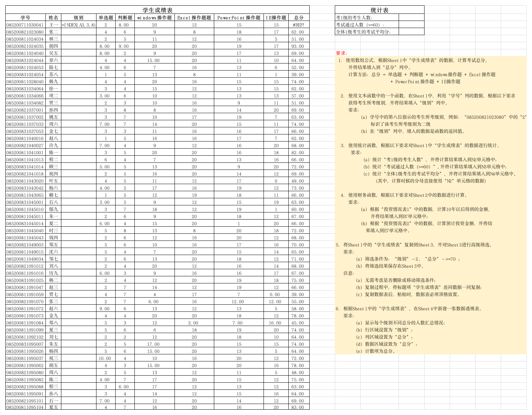Select student ID 085200811034066
This screenshot has width=532, height=415.
click(x=26, y=96)
